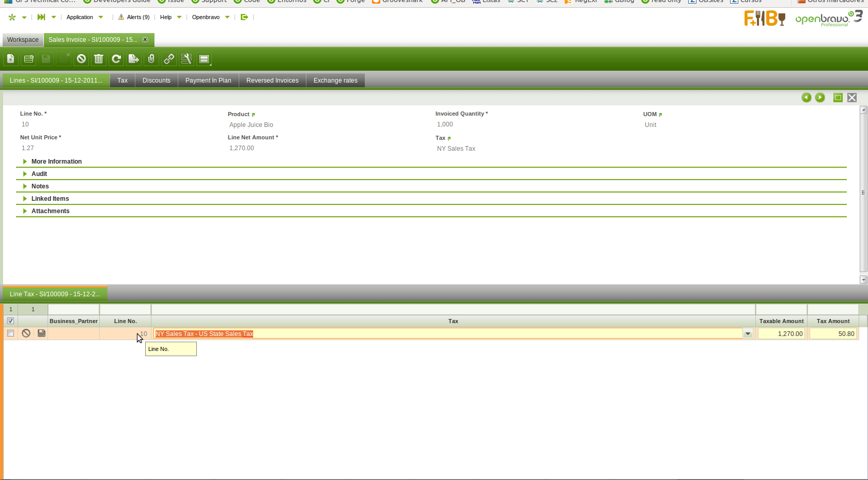Open the dropdown next to the star icon
868x480 pixels.
(x=24, y=18)
